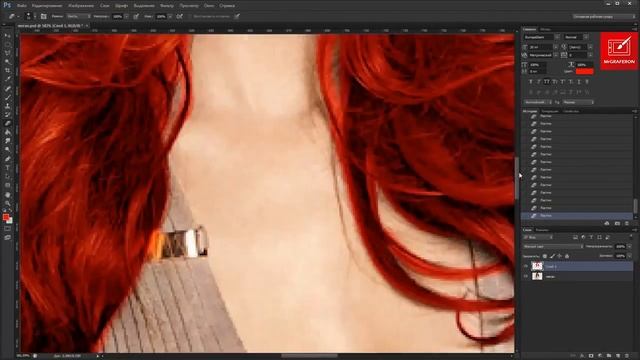Select the Brush tool
This screenshot has height=360, width=640.
coord(7,97)
